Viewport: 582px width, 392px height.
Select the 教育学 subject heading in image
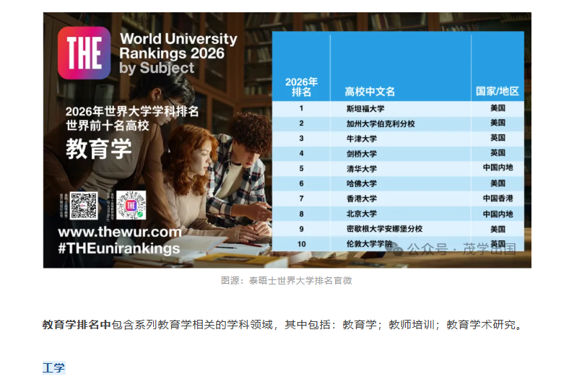[x=99, y=149]
